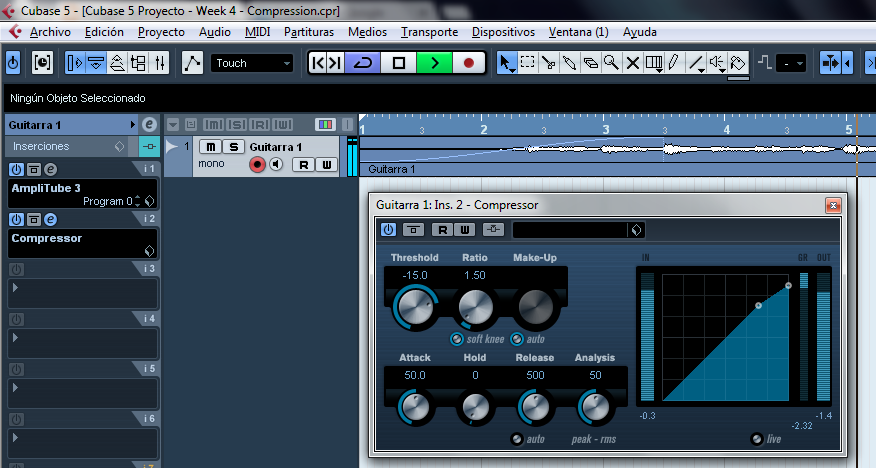Screen dimensions: 876x468
Task: Stop playback with the Stop button
Action: [x=398, y=63]
